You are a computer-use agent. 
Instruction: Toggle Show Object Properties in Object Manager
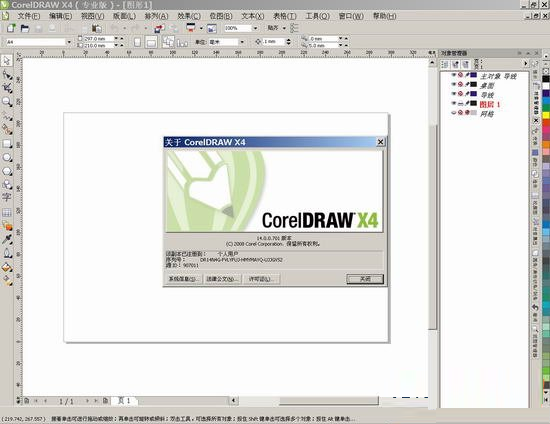445,64
